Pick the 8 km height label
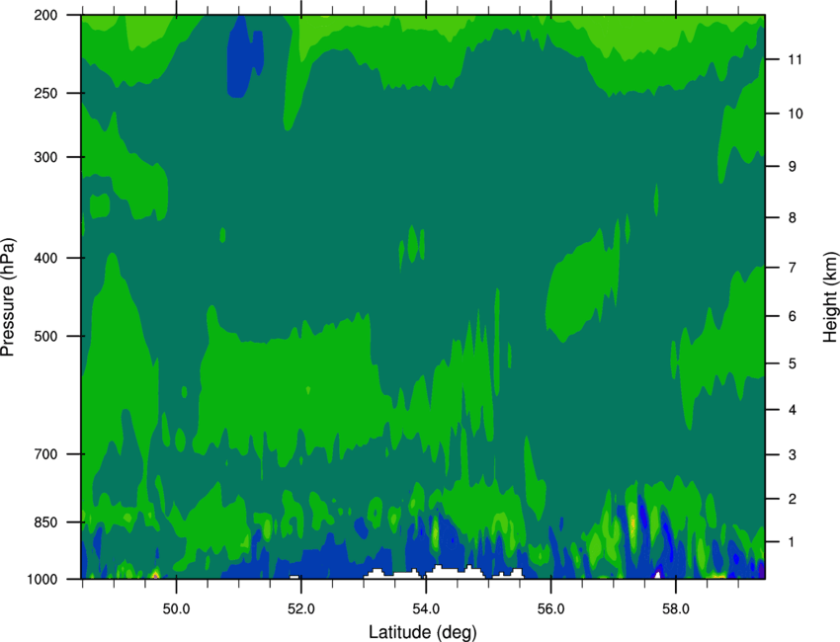 coord(793,217)
